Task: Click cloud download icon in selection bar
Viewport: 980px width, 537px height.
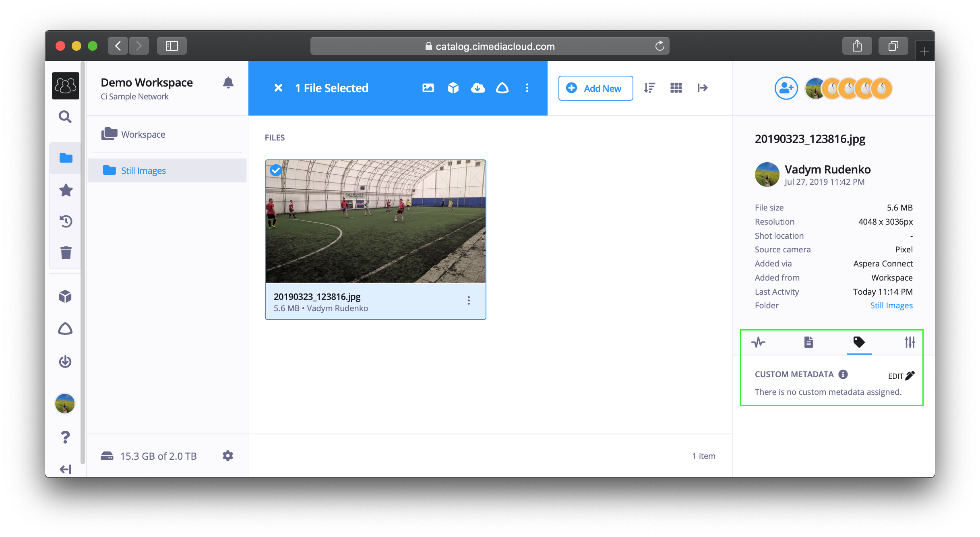Action: pyautogui.click(x=478, y=88)
